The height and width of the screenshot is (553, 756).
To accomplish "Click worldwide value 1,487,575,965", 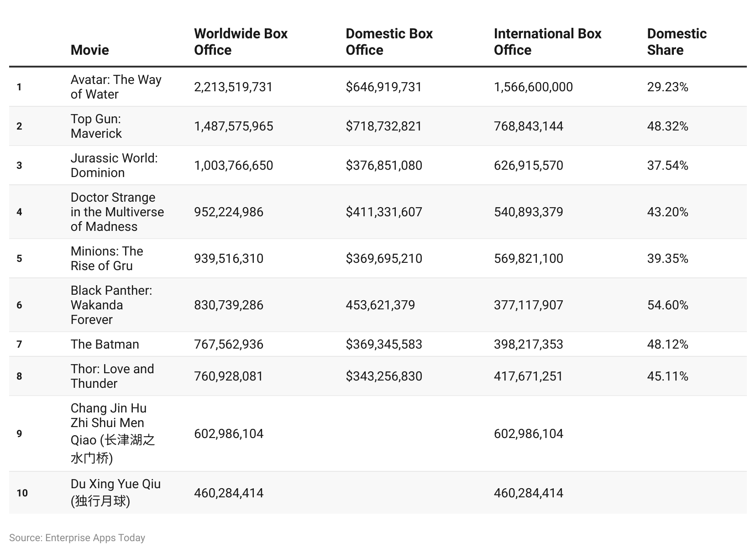I will (234, 126).
